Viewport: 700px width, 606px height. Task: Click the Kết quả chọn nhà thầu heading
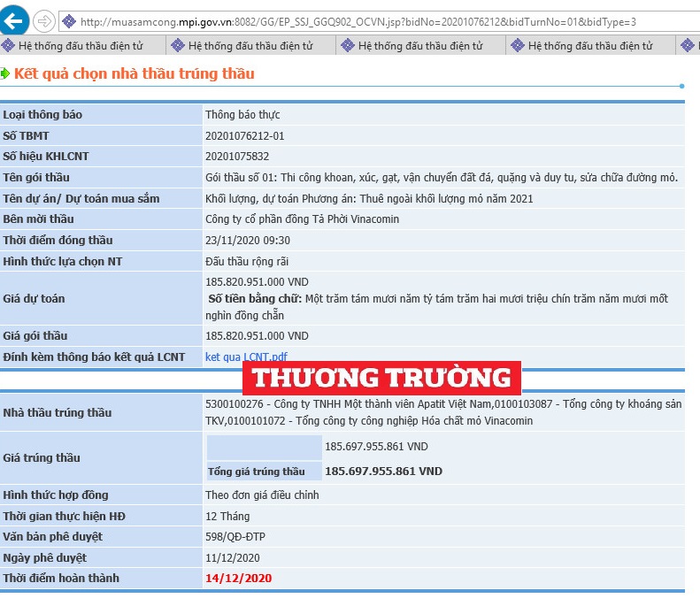[x=135, y=73]
